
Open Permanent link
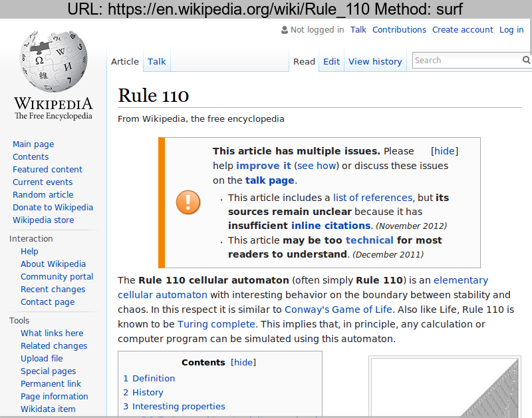pos(51,383)
